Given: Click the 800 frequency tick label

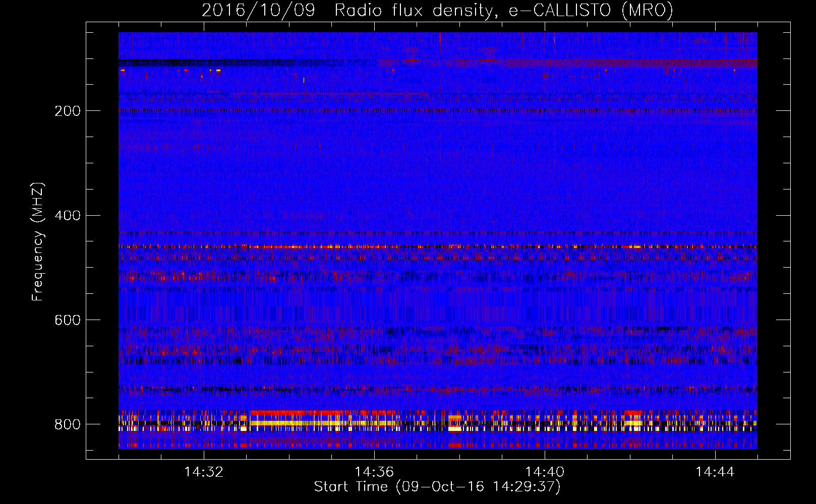Looking at the screenshot, I should tap(68, 424).
